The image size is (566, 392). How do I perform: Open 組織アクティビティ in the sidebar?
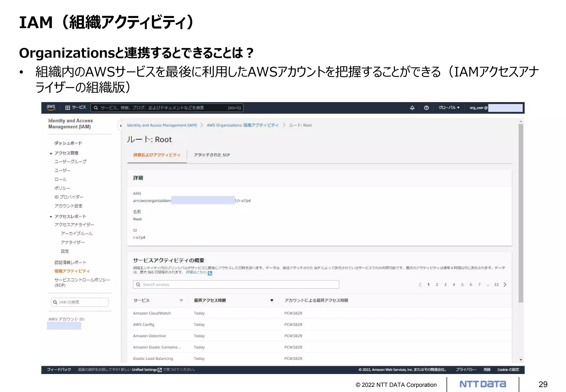click(72, 271)
